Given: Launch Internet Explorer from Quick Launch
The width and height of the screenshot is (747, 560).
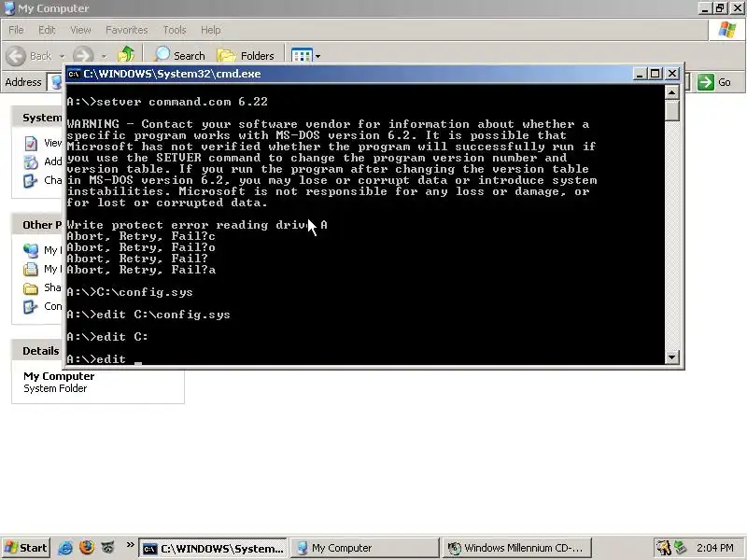Looking at the screenshot, I should click(x=65, y=548).
